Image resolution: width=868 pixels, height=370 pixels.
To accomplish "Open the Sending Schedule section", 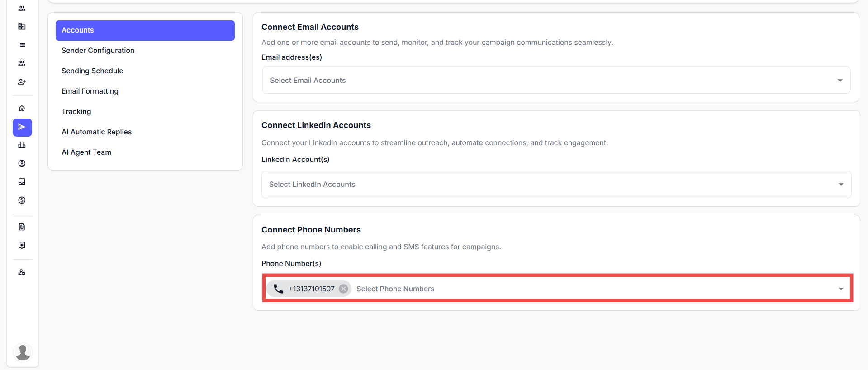I will (x=92, y=71).
